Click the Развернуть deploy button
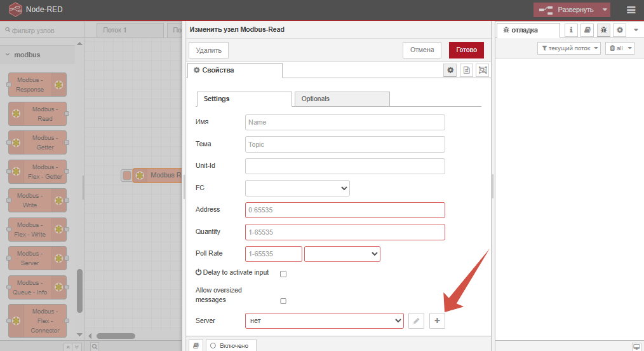 pos(567,10)
